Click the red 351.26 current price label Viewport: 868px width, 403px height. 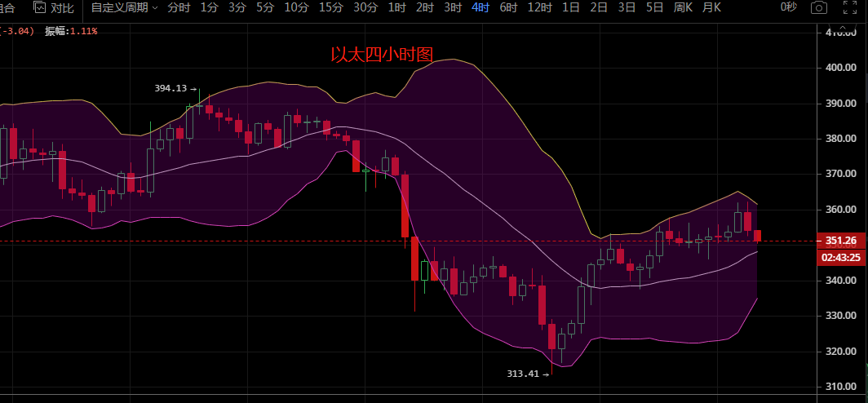point(841,240)
